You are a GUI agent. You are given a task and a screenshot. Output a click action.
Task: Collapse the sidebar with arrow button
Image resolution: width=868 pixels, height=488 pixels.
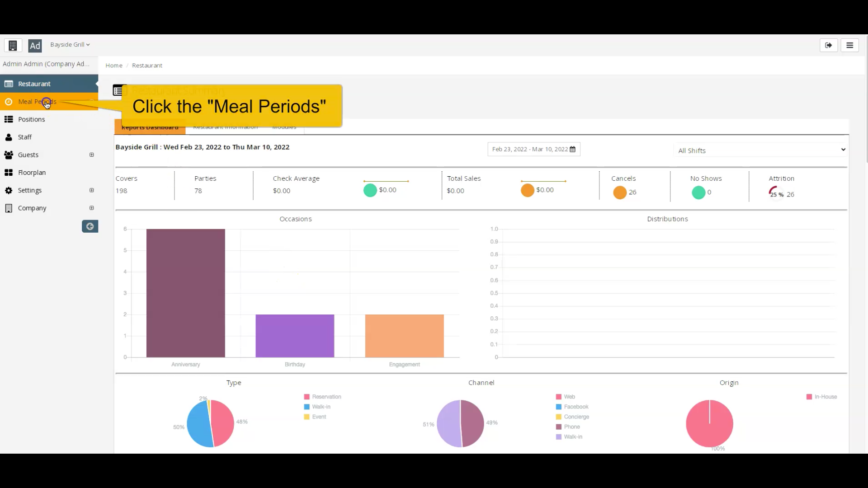coord(90,226)
